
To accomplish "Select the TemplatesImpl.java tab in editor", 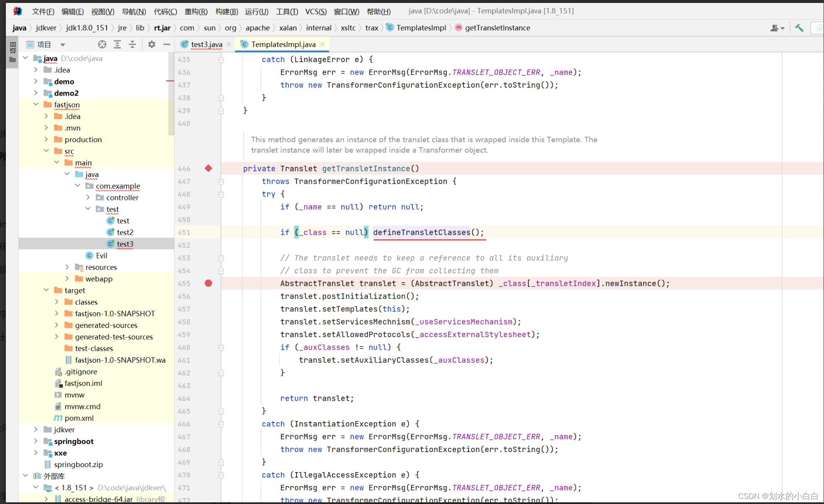I will point(283,44).
